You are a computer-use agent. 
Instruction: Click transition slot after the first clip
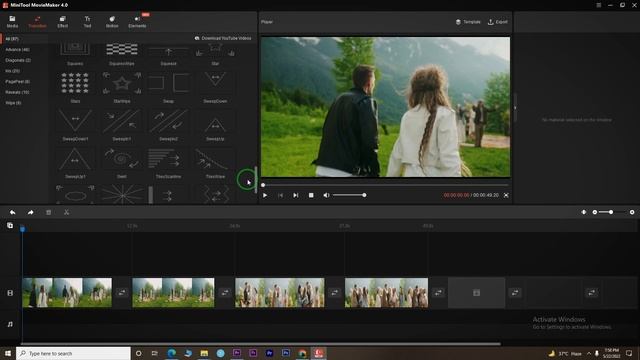point(122,293)
